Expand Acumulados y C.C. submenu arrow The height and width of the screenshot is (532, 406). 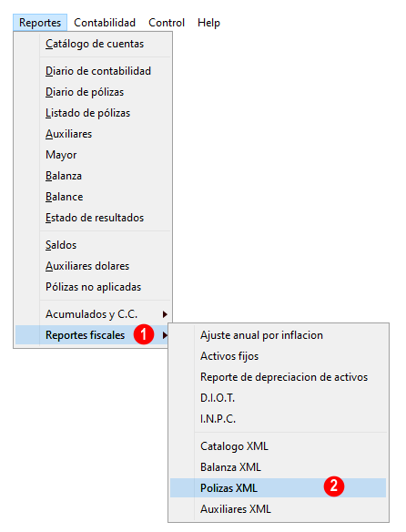(x=165, y=314)
